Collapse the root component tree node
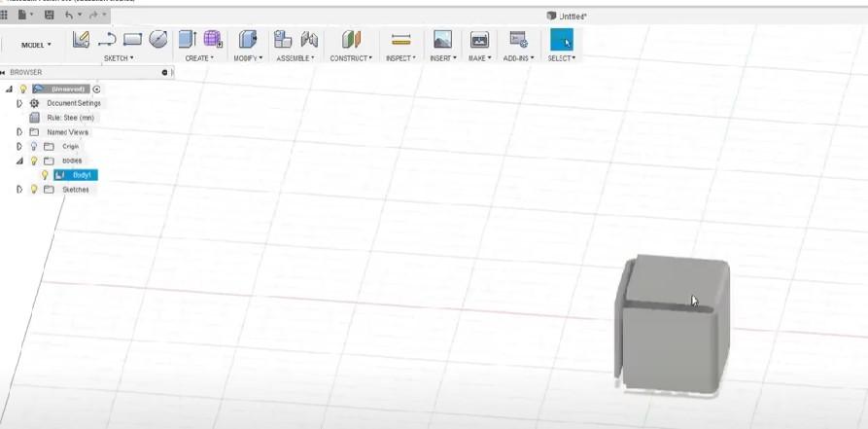 [9, 89]
